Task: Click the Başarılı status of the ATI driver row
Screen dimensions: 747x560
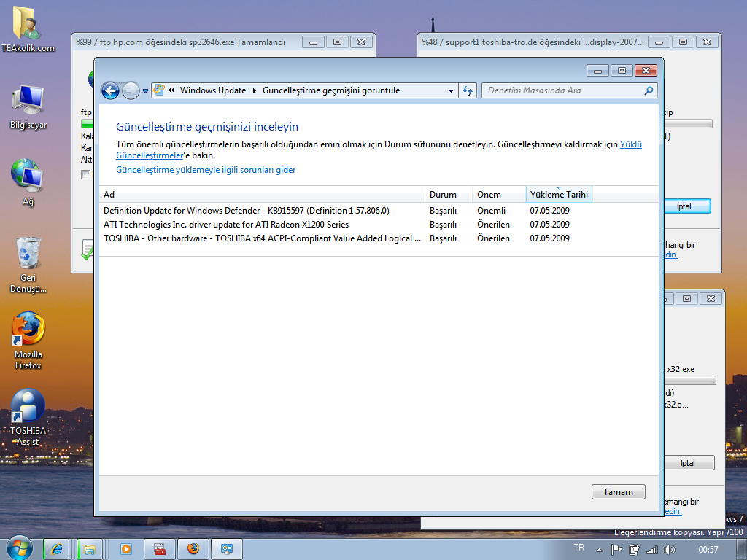Action: 443,225
